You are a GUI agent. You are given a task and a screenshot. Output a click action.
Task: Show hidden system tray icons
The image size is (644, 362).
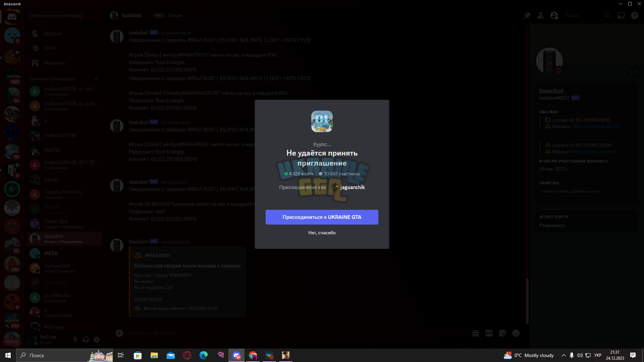click(x=563, y=355)
